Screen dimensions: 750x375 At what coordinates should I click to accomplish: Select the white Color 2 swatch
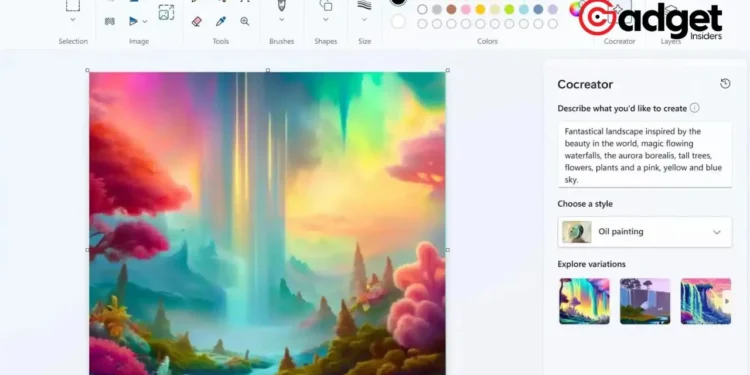pos(398,22)
